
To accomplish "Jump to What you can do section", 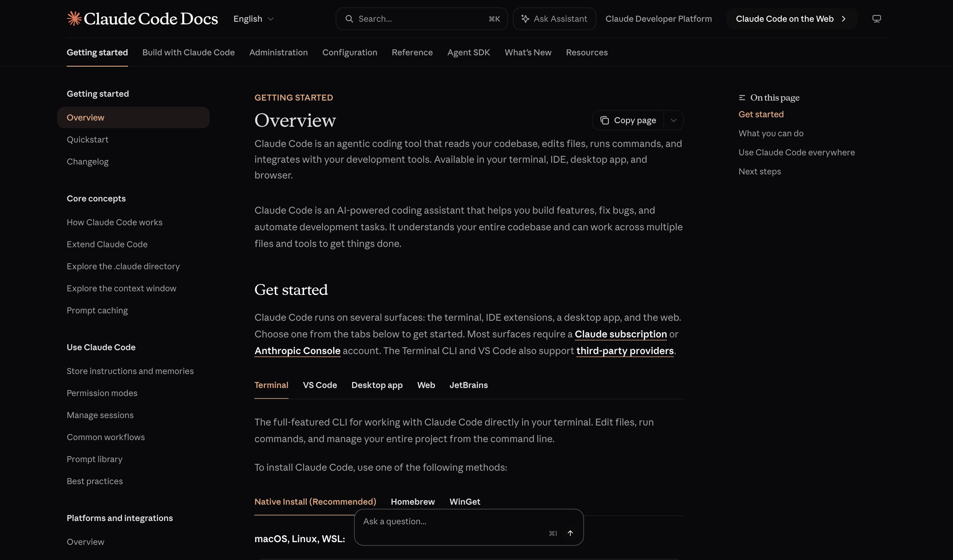I will [771, 133].
